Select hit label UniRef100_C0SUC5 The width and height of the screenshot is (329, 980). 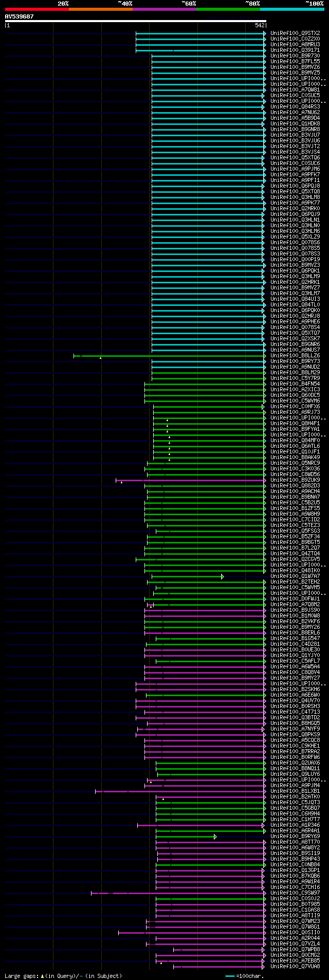[295, 96]
